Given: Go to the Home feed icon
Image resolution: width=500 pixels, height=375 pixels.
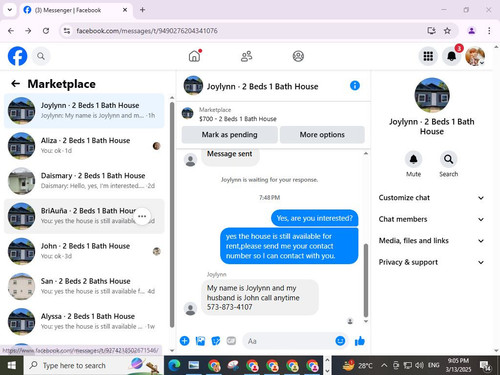Looking at the screenshot, I should [x=194, y=56].
